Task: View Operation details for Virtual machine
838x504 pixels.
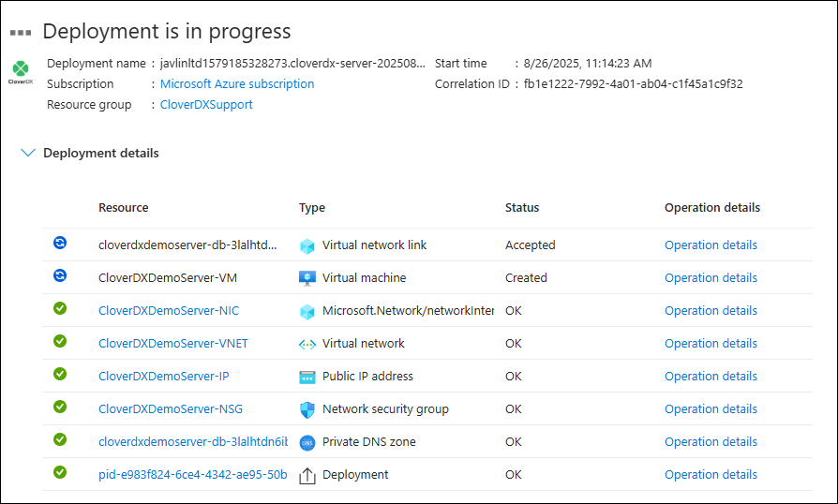Action: (711, 277)
